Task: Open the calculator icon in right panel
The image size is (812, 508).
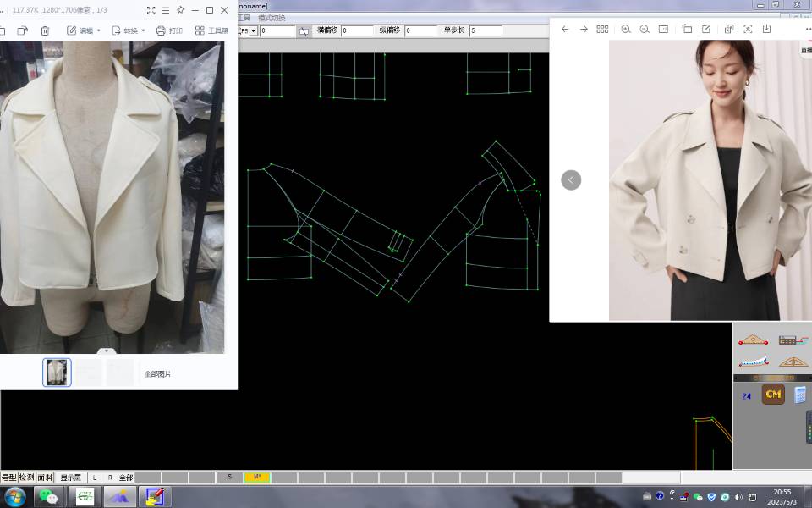Action: pyautogui.click(x=799, y=395)
